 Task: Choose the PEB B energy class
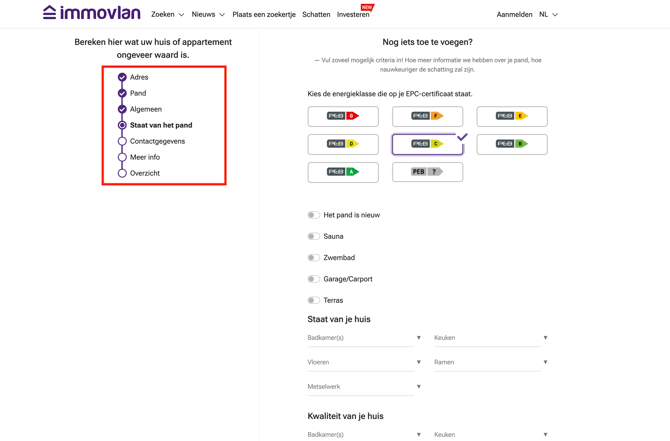pyautogui.click(x=512, y=144)
